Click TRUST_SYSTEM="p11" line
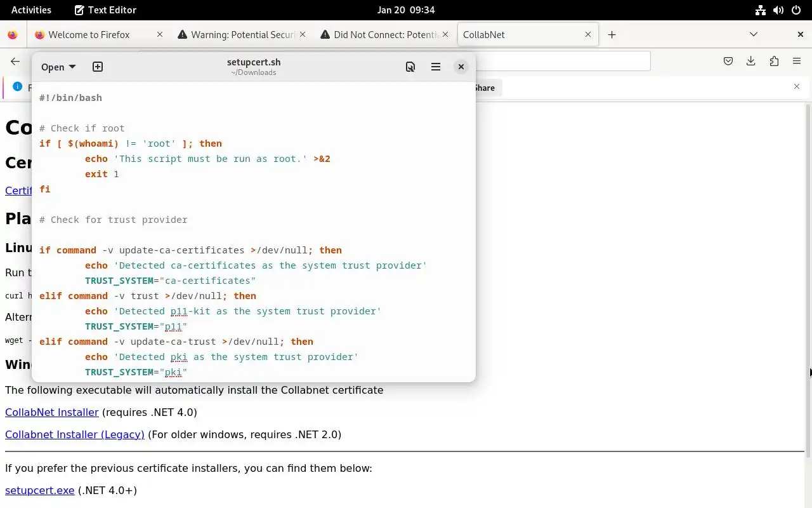The height and width of the screenshot is (508, 812). pyautogui.click(x=136, y=326)
